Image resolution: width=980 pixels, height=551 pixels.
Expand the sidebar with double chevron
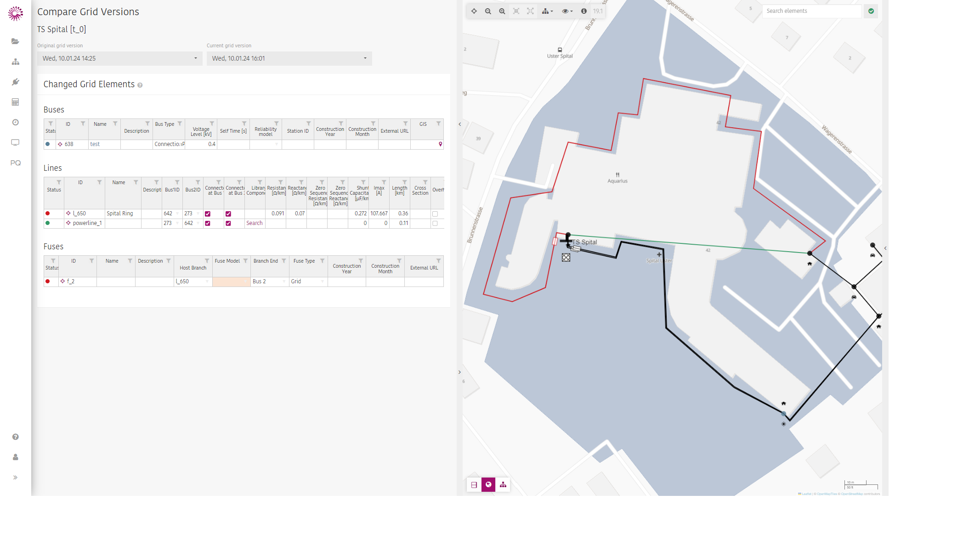[15, 478]
